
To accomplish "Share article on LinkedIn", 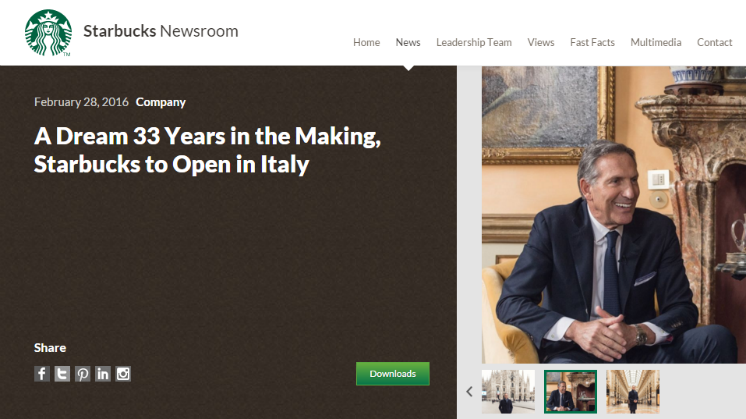I will pyautogui.click(x=103, y=374).
